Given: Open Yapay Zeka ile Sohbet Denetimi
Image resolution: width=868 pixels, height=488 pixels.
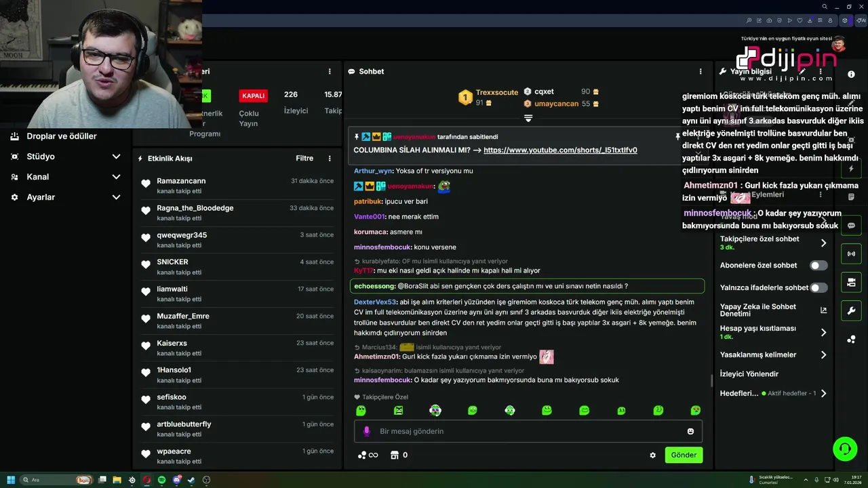Looking at the screenshot, I should tap(773, 310).
